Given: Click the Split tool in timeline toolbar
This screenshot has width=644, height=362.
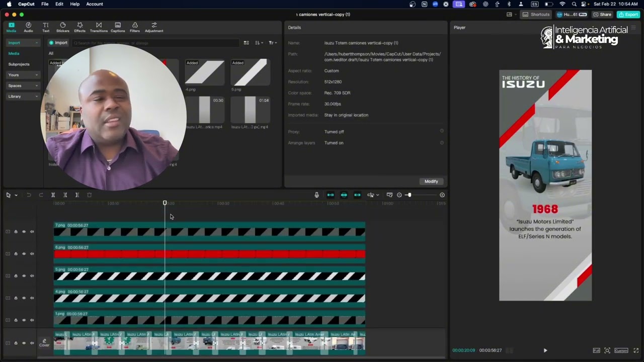Looking at the screenshot, I should pos(53,195).
